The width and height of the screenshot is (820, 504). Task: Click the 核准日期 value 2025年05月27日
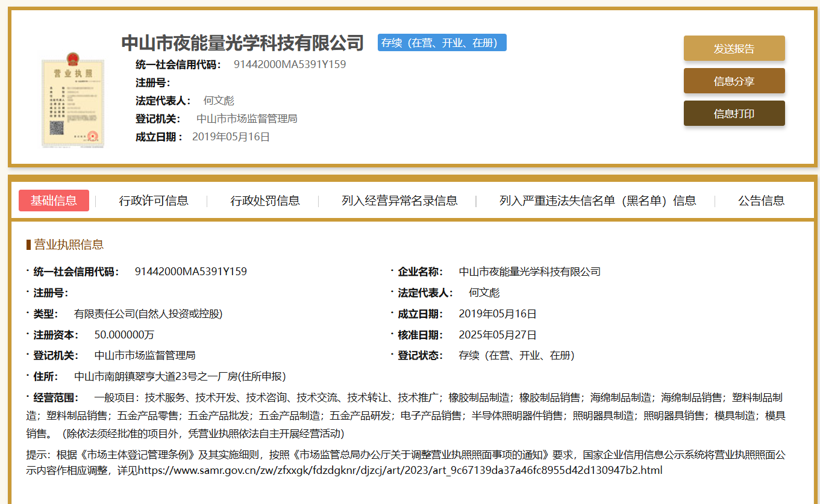[498, 335]
